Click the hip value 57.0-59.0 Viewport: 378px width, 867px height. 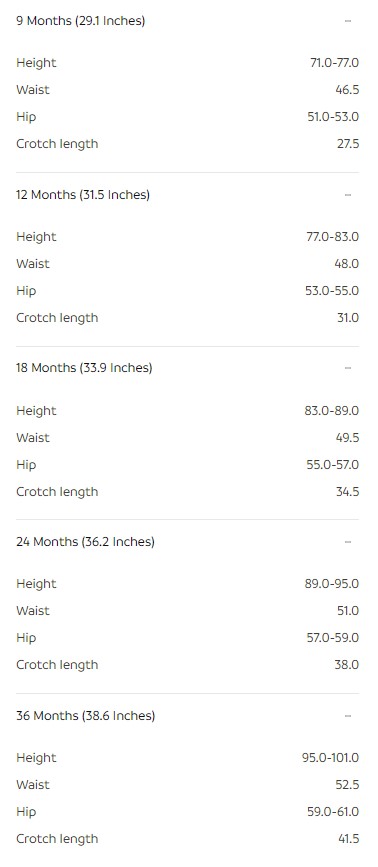point(333,638)
